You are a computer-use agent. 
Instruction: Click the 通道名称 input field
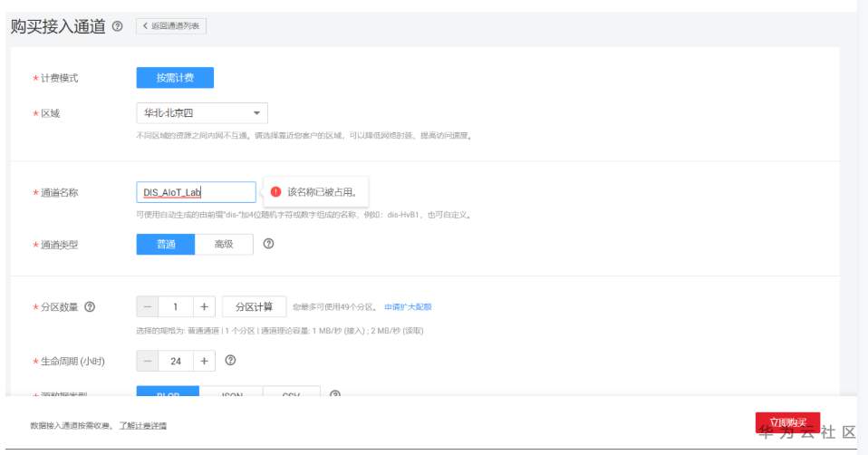click(196, 192)
